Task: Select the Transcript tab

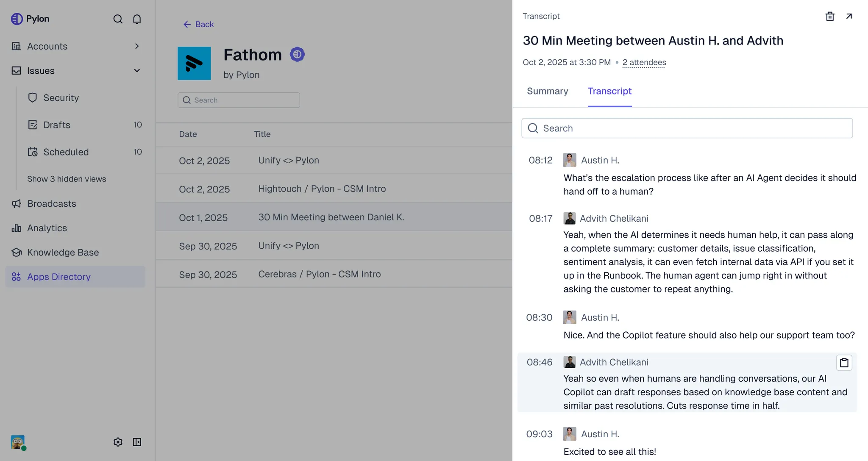Action: pyautogui.click(x=609, y=91)
